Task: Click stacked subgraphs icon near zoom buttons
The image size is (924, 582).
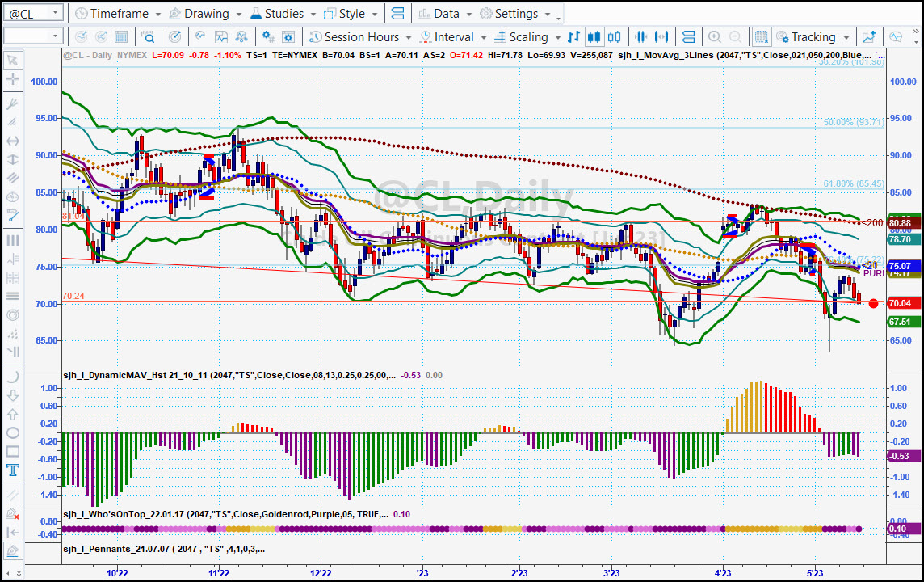Action: (688, 37)
